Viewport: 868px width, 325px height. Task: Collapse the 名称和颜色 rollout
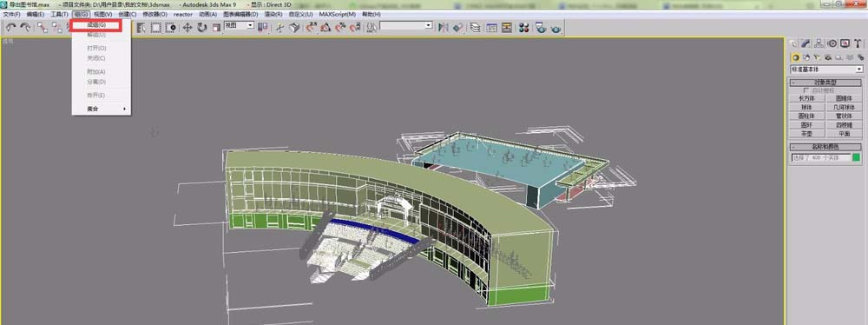[x=825, y=147]
